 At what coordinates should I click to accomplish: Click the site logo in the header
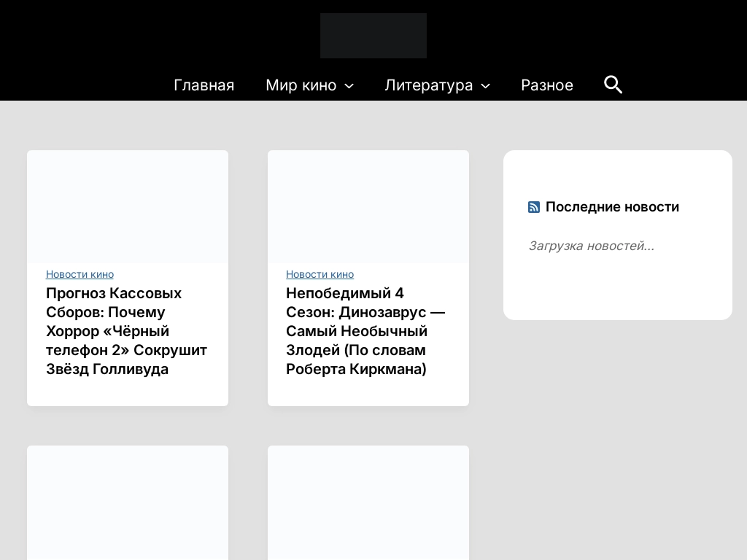point(373,36)
